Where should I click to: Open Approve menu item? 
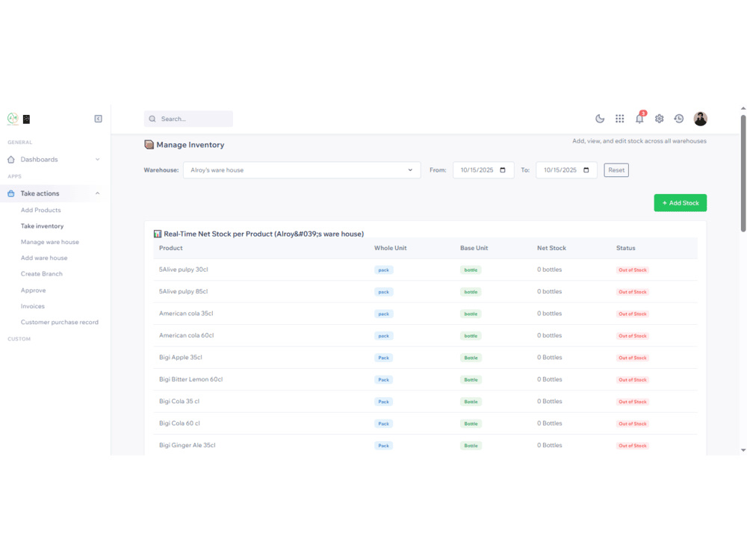click(x=33, y=290)
